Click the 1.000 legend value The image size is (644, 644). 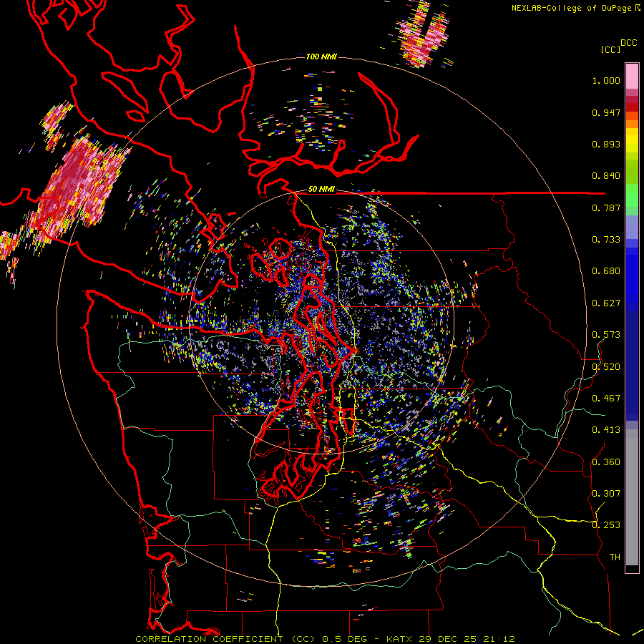click(x=606, y=80)
